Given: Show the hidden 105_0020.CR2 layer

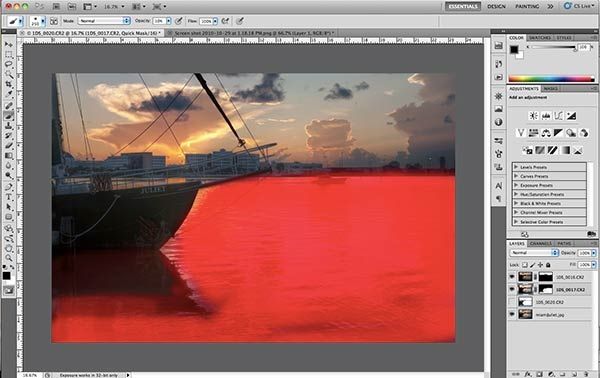Looking at the screenshot, I should coord(512,302).
